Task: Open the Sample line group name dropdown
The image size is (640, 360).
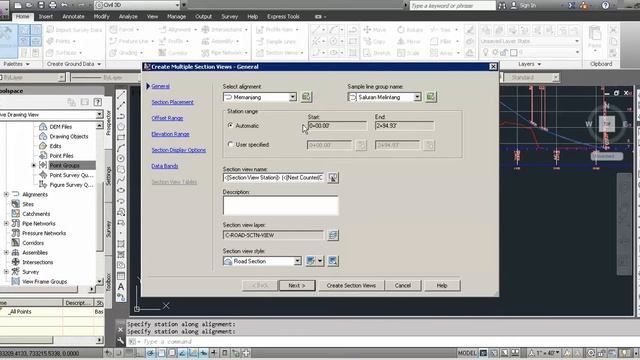Action: click(417, 97)
